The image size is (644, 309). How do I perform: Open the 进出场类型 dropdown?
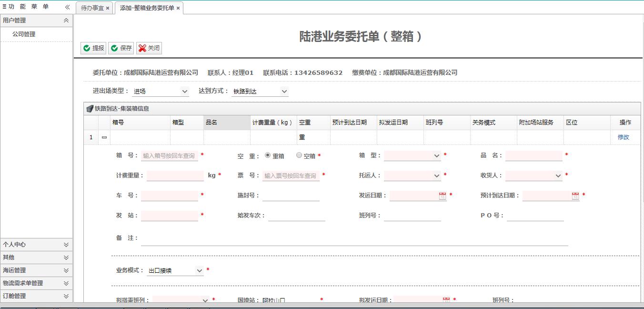185,92
